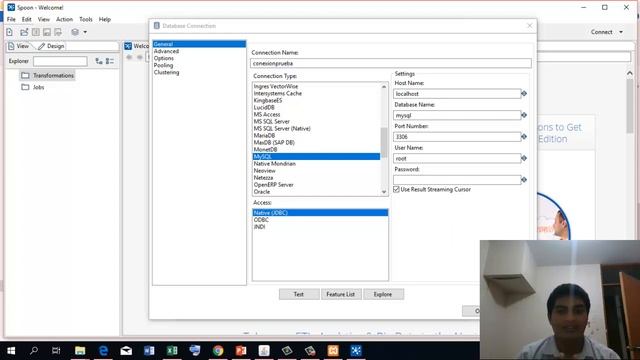Image resolution: width=640 pixels, height=360 pixels.
Task: Click the expand all tree icon
Action: point(99,61)
